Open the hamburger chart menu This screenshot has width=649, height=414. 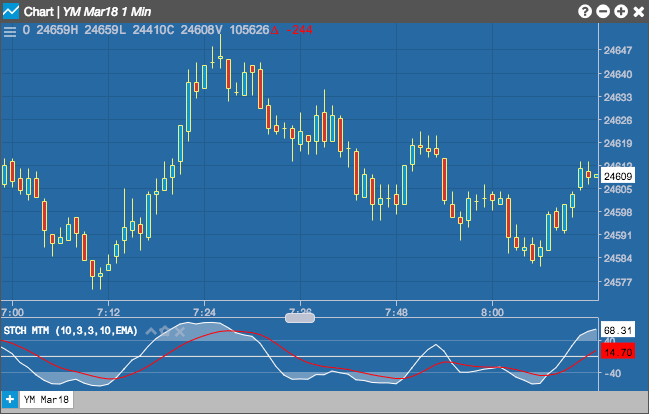coord(10,31)
